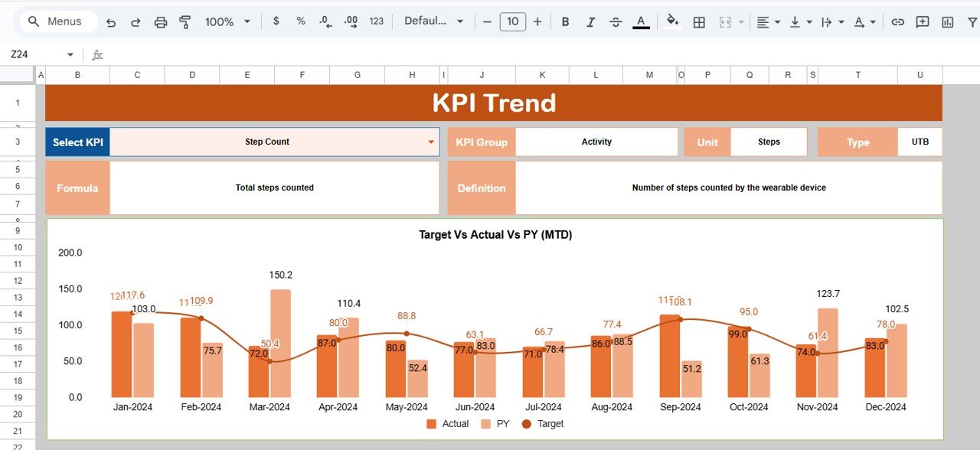This screenshot has width=980, height=450.
Task: Click the Decrease decimal places button
Action: (x=325, y=21)
